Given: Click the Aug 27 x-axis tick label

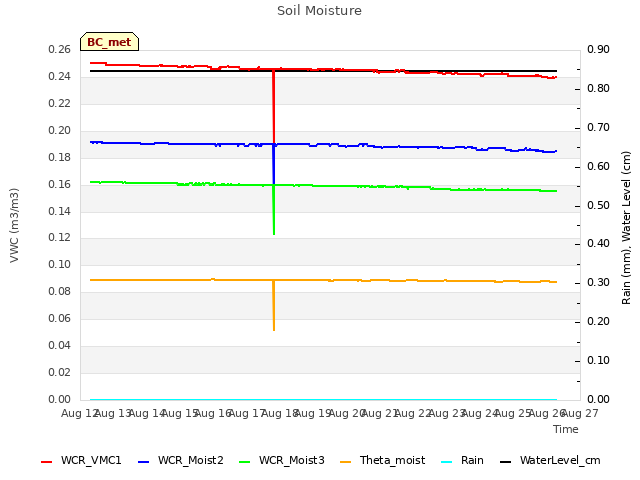Looking at the screenshot, I should click(x=580, y=413).
